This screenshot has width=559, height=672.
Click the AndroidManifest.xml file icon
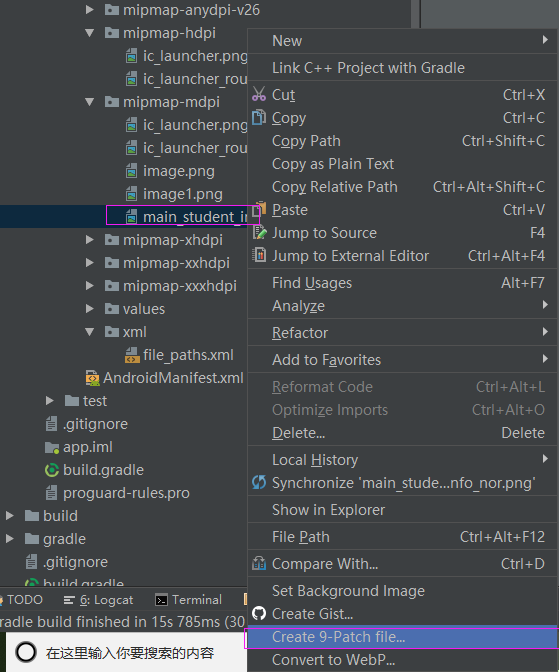(92, 378)
